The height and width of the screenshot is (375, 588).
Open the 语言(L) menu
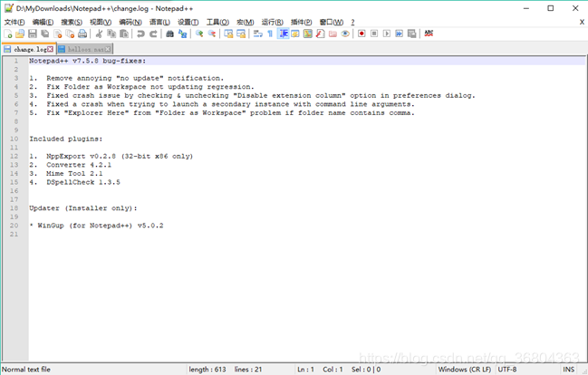159,22
